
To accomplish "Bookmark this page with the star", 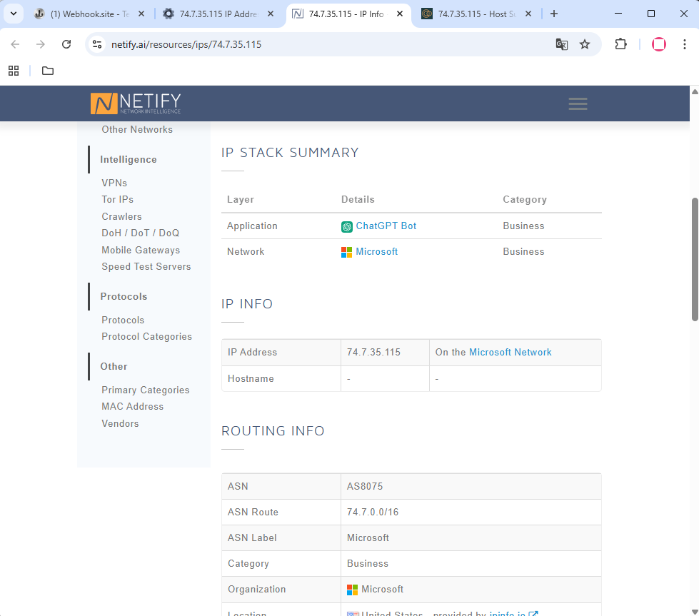I will 585,44.
